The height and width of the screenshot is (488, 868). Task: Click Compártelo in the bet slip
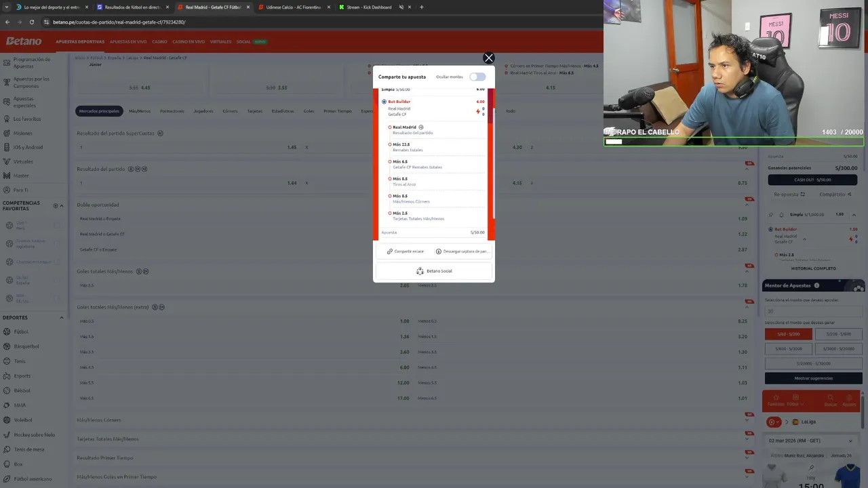pos(835,195)
